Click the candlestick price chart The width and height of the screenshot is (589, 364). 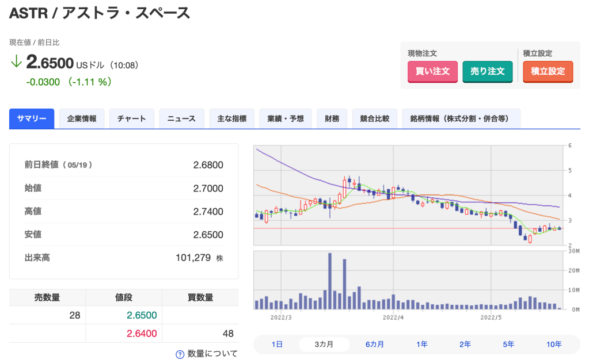(x=408, y=195)
